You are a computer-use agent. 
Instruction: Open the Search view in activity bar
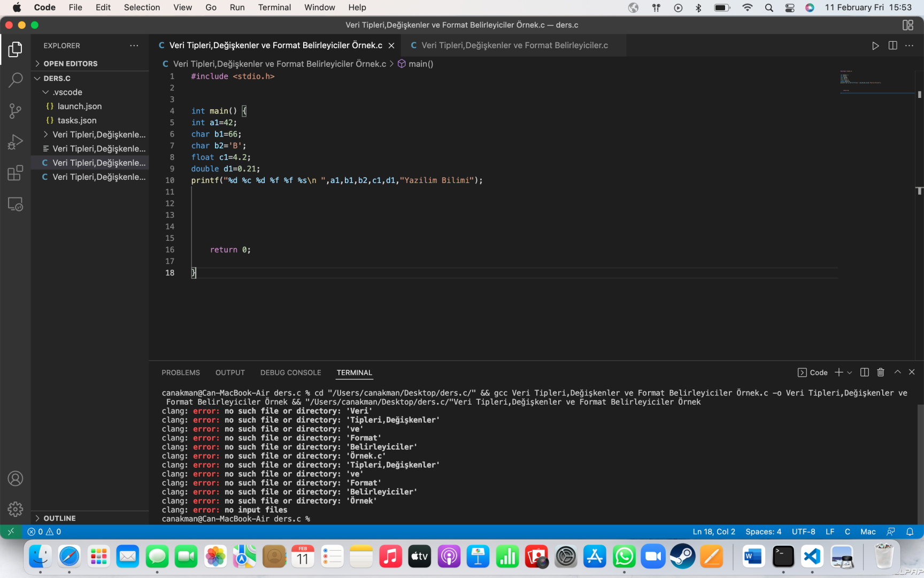tap(16, 80)
